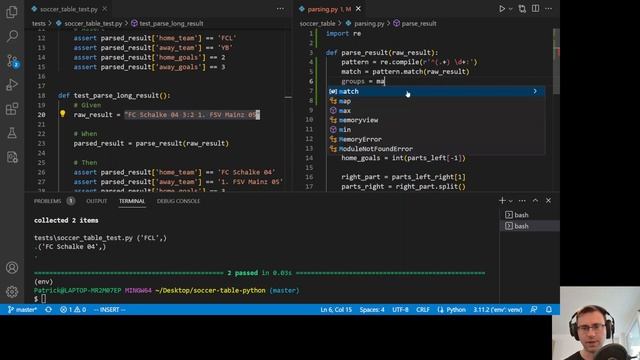Switch to soccer_table_test.py tab
The height and width of the screenshot is (360, 640).
[69, 9]
